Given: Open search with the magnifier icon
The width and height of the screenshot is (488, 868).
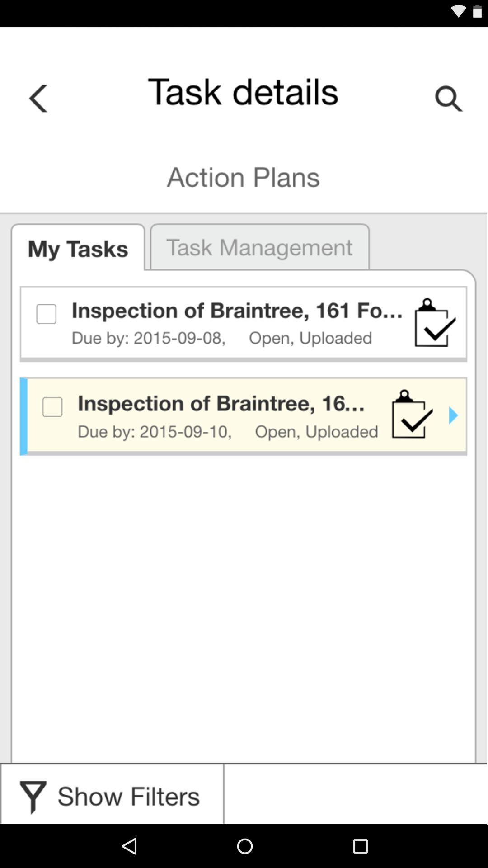Looking at the screenshot, I should pyautogui.click(x=448, y=98).
